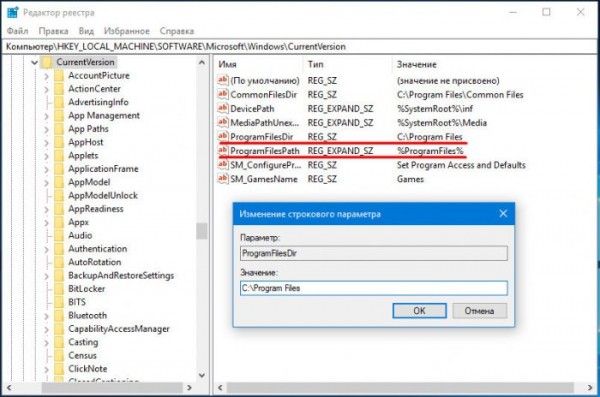Click the ApplicationFrame folder icon
The height and width of the screenshot is (397, 600).
click(59, 169)
